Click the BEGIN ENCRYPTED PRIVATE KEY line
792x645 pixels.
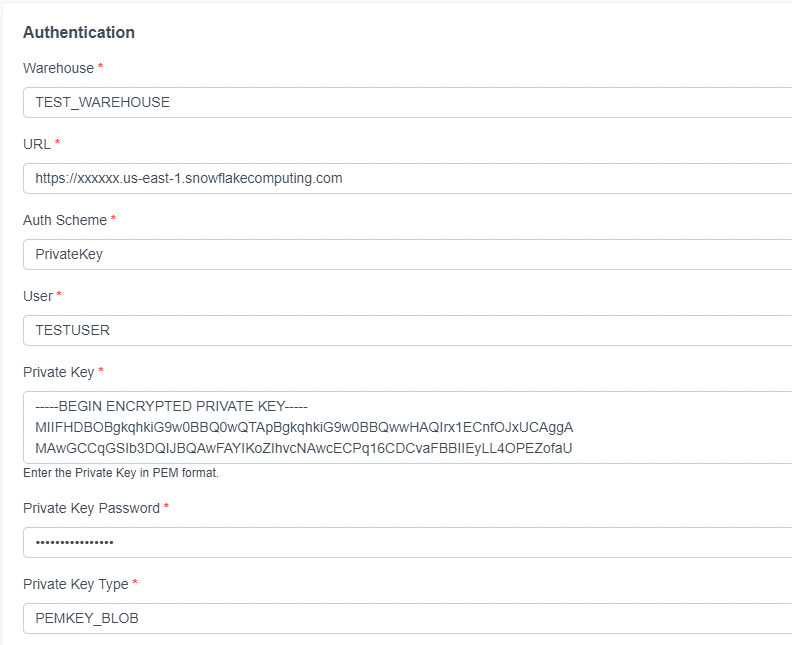(x=171, y=406)
